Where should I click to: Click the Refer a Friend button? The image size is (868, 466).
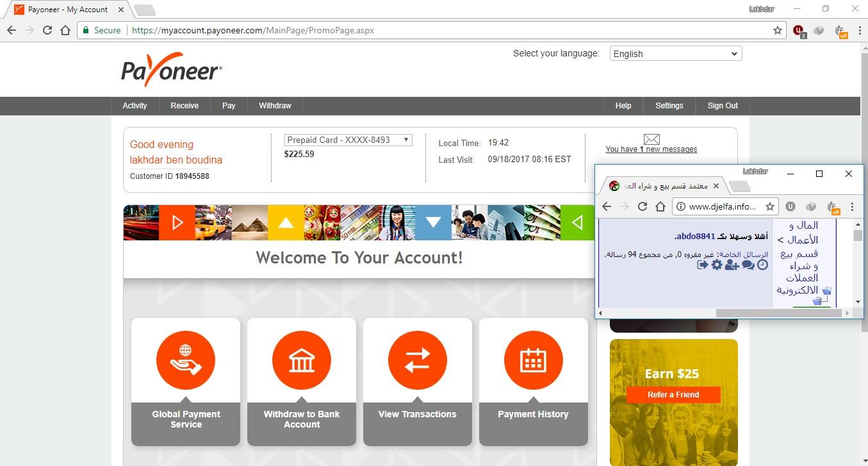pos(673,395)
